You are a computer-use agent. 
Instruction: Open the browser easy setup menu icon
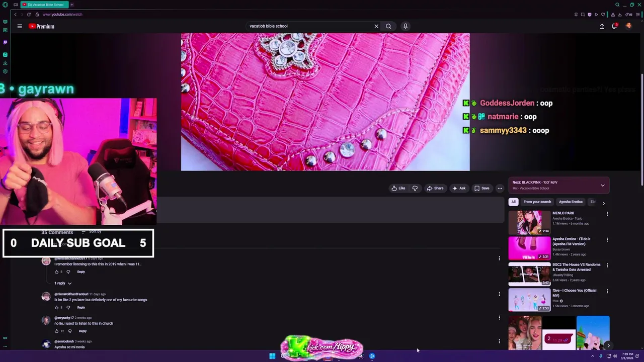(638, 14)
